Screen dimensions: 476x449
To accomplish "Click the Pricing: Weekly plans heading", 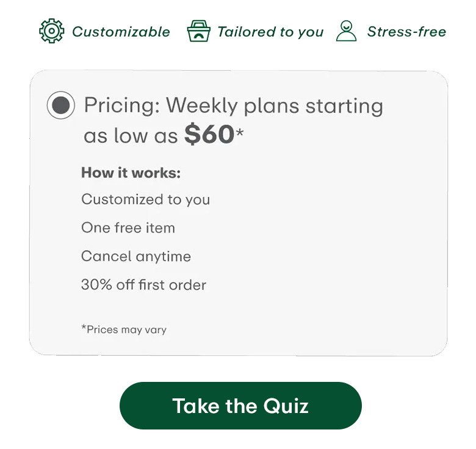I will [x=233, y=106].
